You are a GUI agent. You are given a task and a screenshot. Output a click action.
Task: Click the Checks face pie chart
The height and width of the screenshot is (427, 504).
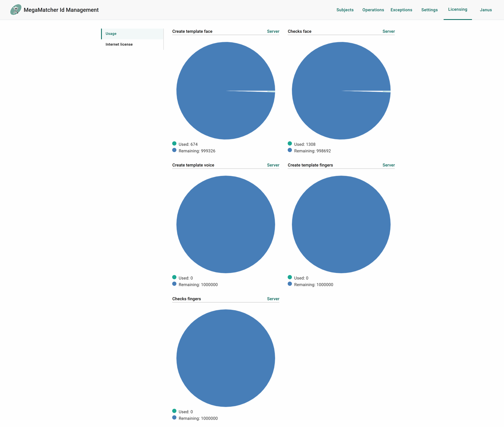(x=341, y=91)
